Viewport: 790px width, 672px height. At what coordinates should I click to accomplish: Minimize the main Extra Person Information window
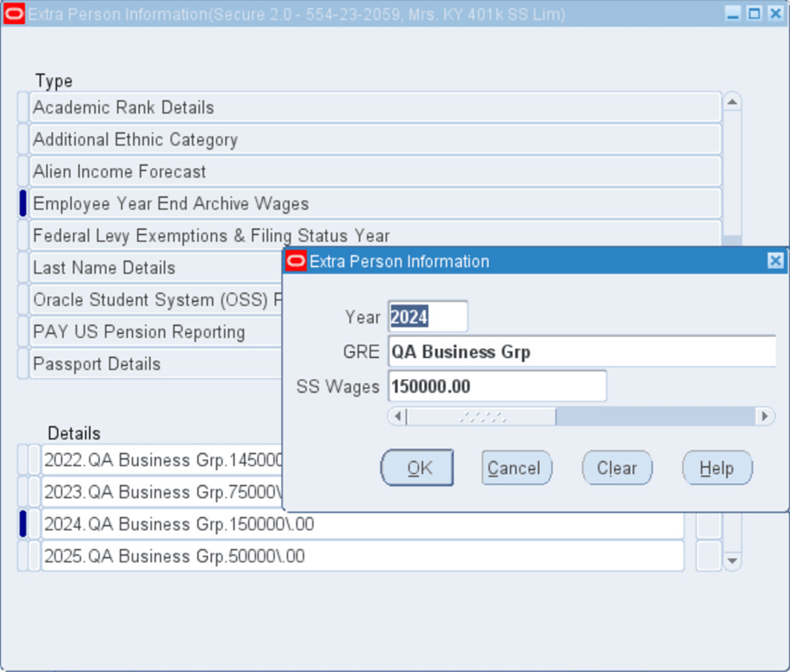[733, 13]
